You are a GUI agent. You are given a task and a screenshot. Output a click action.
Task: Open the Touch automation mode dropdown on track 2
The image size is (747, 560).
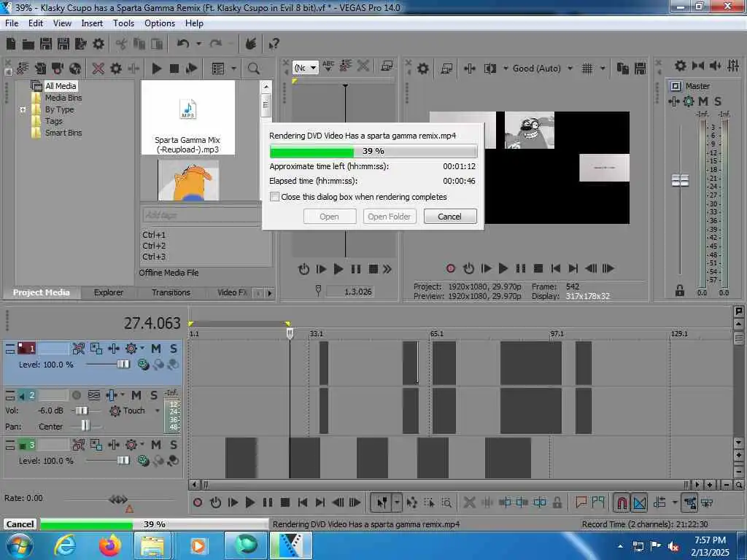tap(158, 411)
